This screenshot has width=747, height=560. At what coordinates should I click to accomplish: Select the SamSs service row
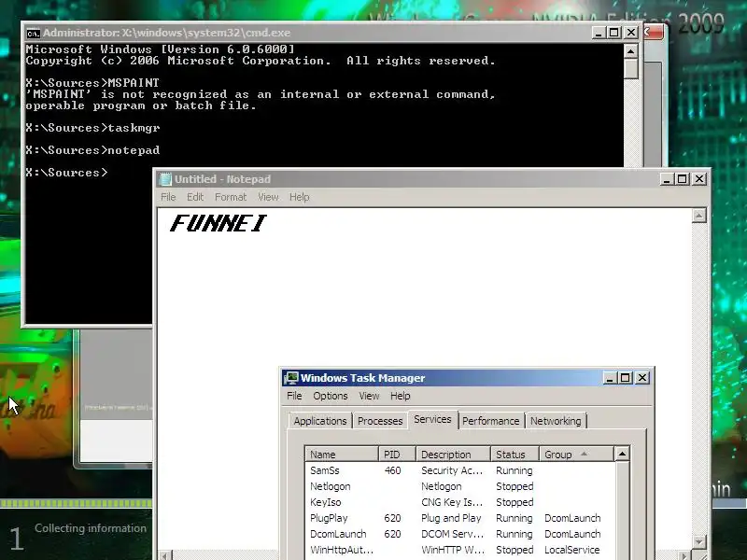tap(459, 470)
